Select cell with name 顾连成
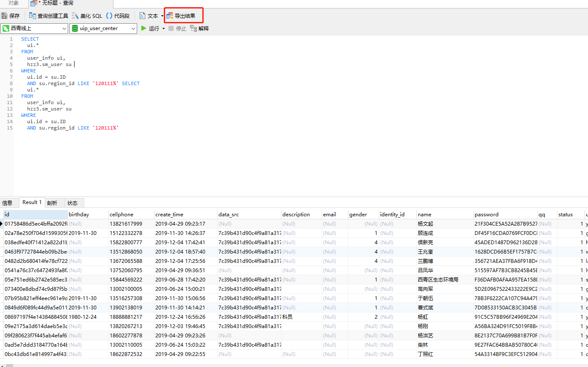The height and width of the screenshot is (367, 588). click(x=445, y=233)
